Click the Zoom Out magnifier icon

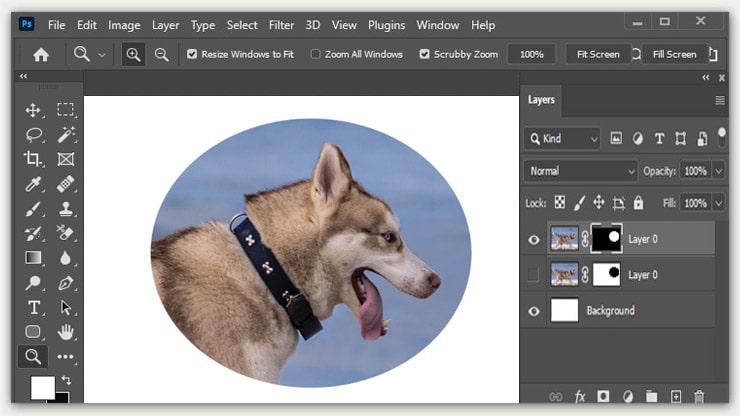click(x=162, y=54)
